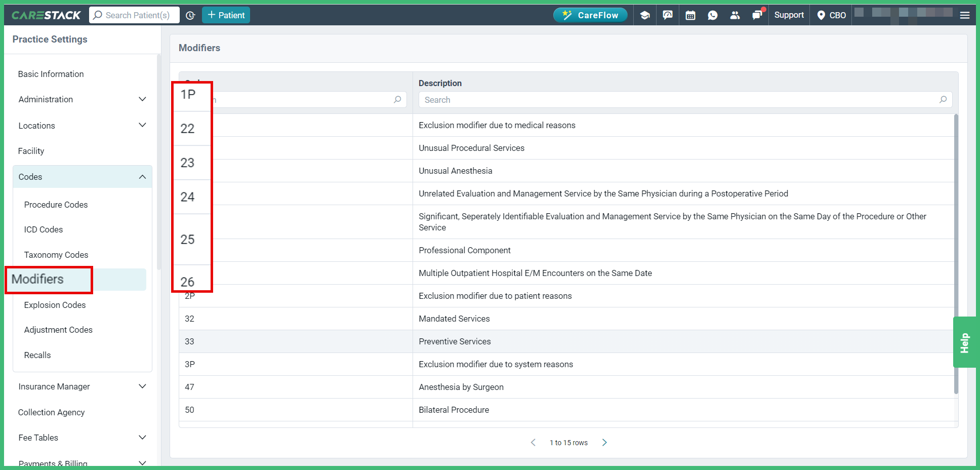Select the clock/history icon next to patient search
980x470 pixels.
[x=190, y=15]
